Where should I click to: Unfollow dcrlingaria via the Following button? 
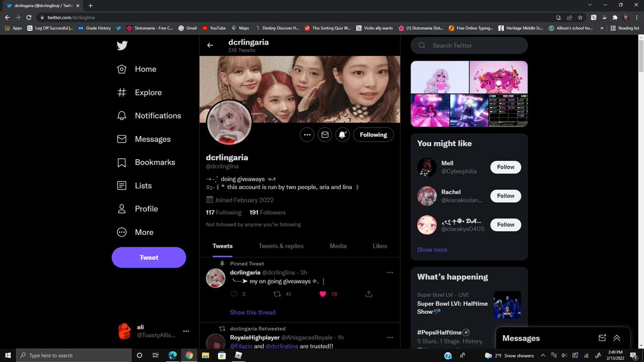[374, 135]
